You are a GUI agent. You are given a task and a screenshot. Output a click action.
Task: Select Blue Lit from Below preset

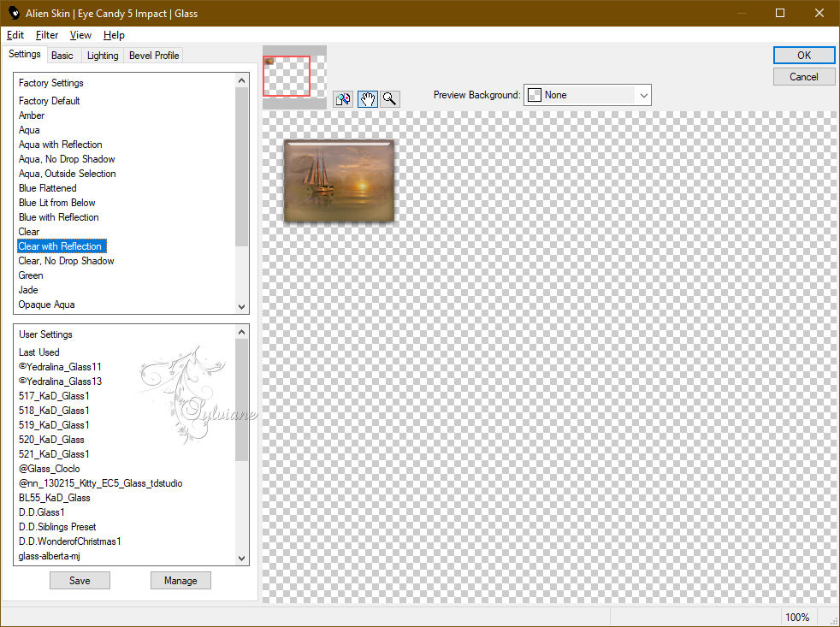[x=56, y=202]
